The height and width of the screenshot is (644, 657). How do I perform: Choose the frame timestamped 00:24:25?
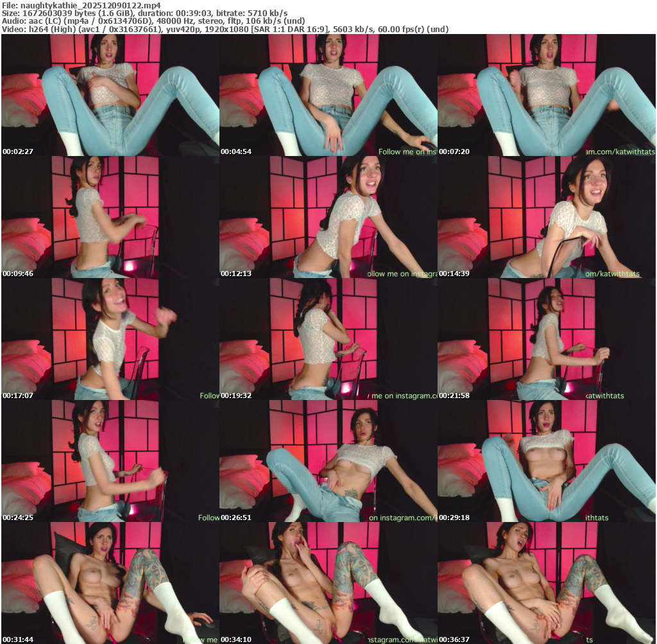coord(110,461)
